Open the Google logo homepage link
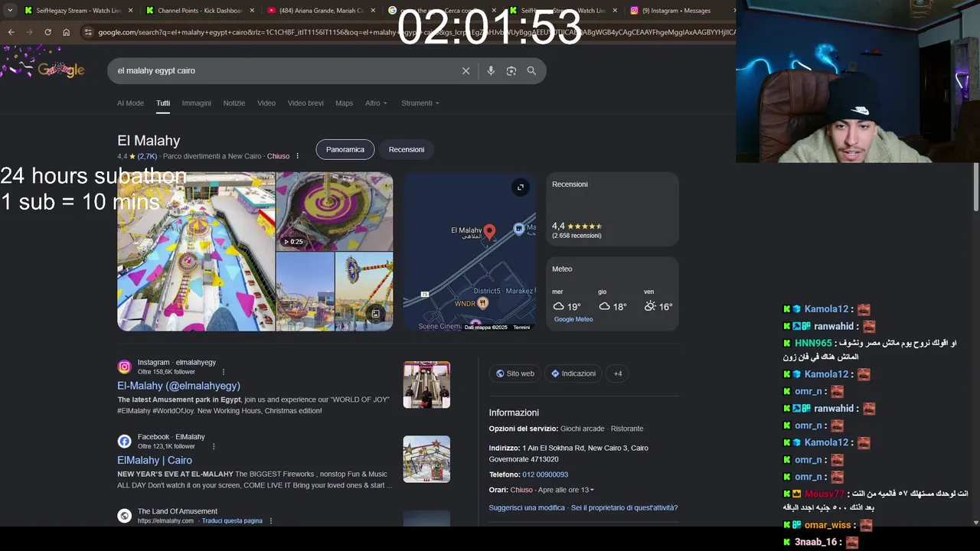The height and width of the screenshot is (551, 980). click(x=61, y=70)
